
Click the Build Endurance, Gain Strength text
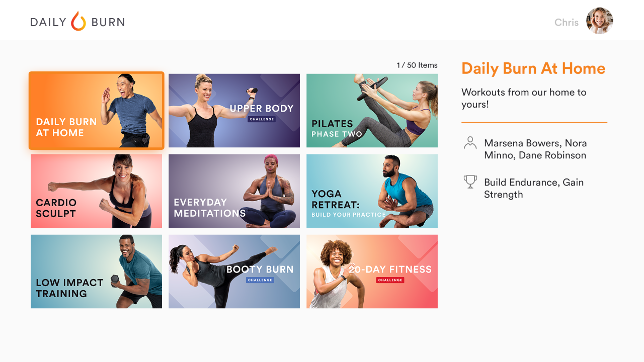coord(534,189)
